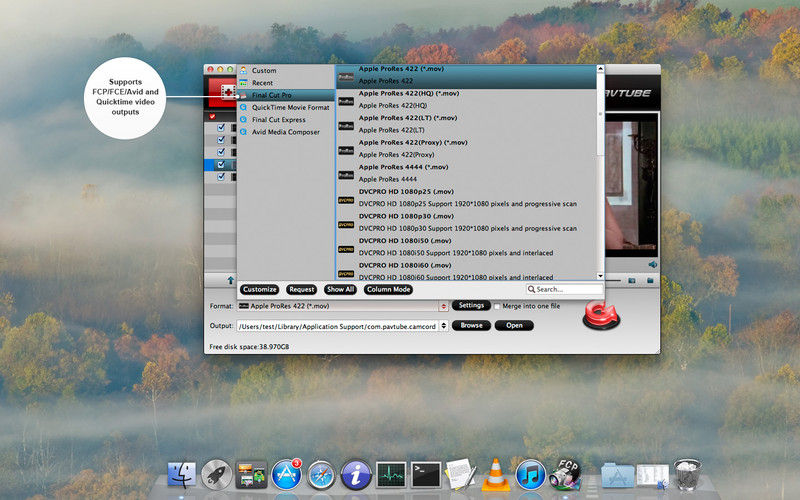Screen dimensions: 800x500
Task: Uncheck the first file row checkbox
Action: [x=221, y=128]
